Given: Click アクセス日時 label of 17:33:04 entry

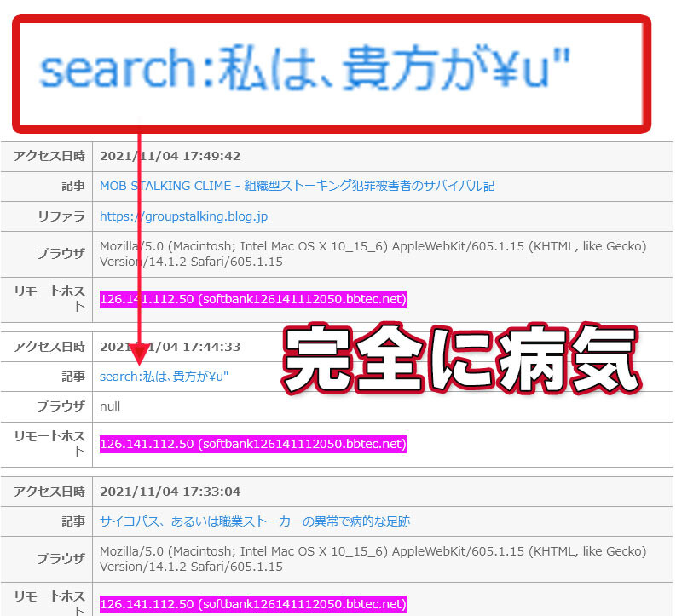Looking at the screenshot, I should (49, 492).
